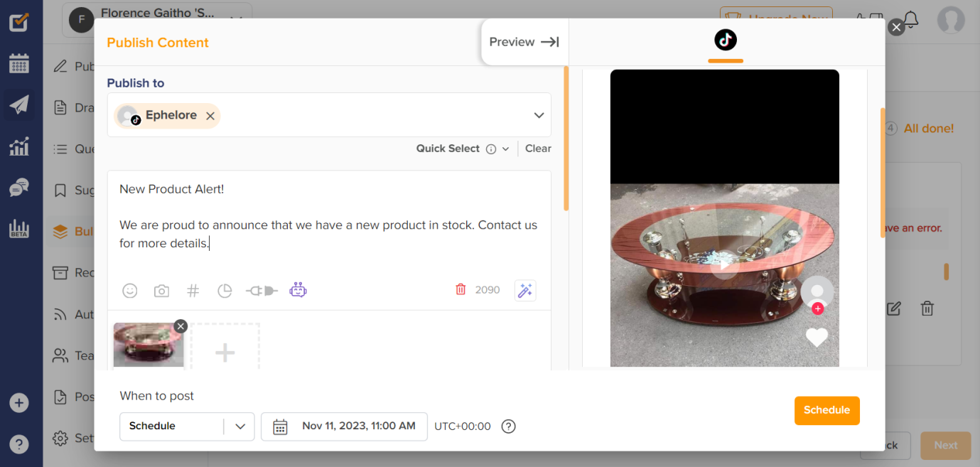
Task: Play the video in TikTok preview
Action: tap(724, 264)
